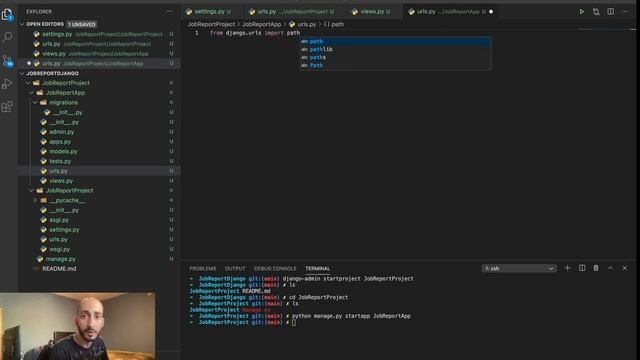Add a new terminal with plus icon
The image size is (640, 360).
pyautogui.click(x=567, y=268)
